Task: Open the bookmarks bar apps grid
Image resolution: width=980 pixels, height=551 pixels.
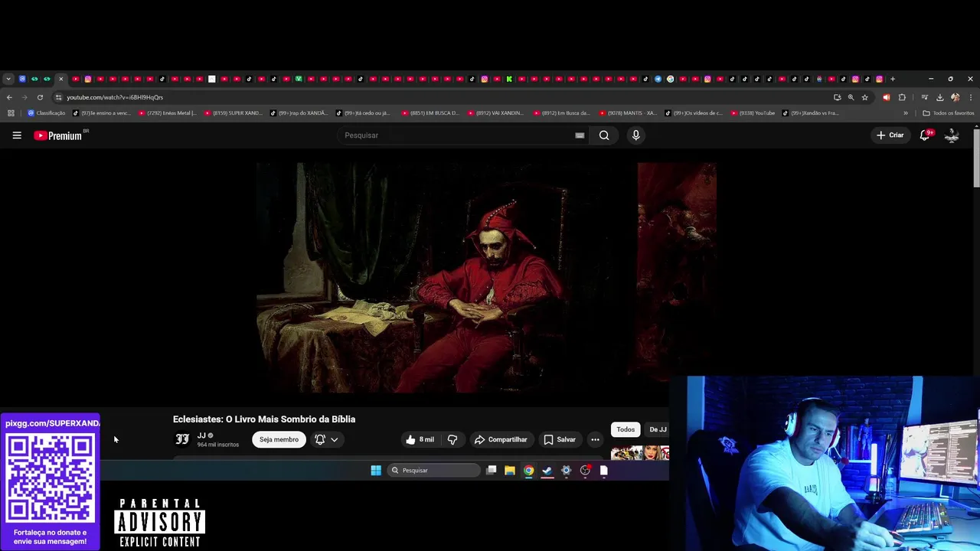Action: click(11, 113)
